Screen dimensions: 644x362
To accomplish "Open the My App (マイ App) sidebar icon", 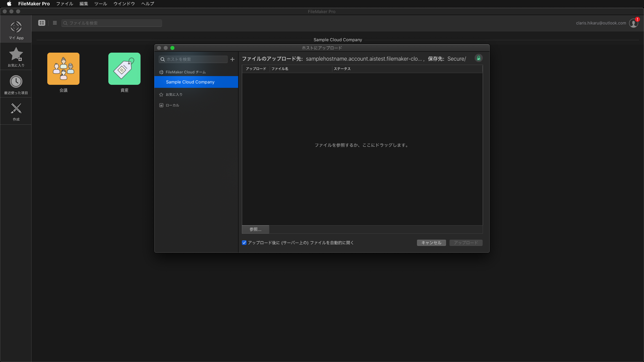I will pos(16,29).
